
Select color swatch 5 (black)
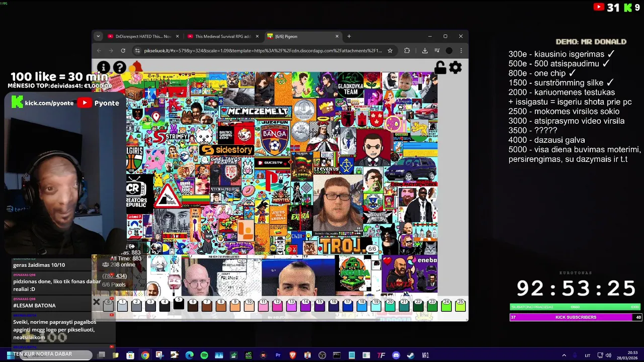[x=179, y=304]
